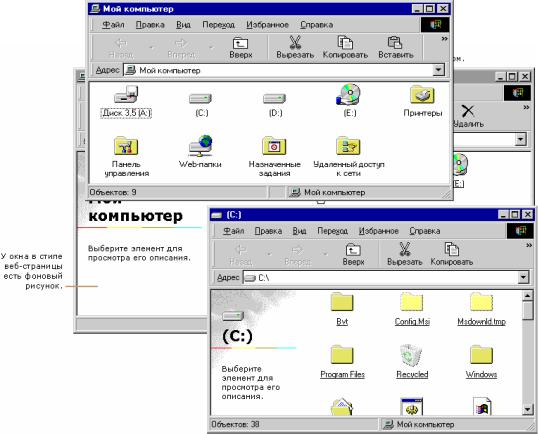Click Вперед in the (C:) window toolbar
The width and height of the screenshot is (538, 434).
[x=297, y=255]
